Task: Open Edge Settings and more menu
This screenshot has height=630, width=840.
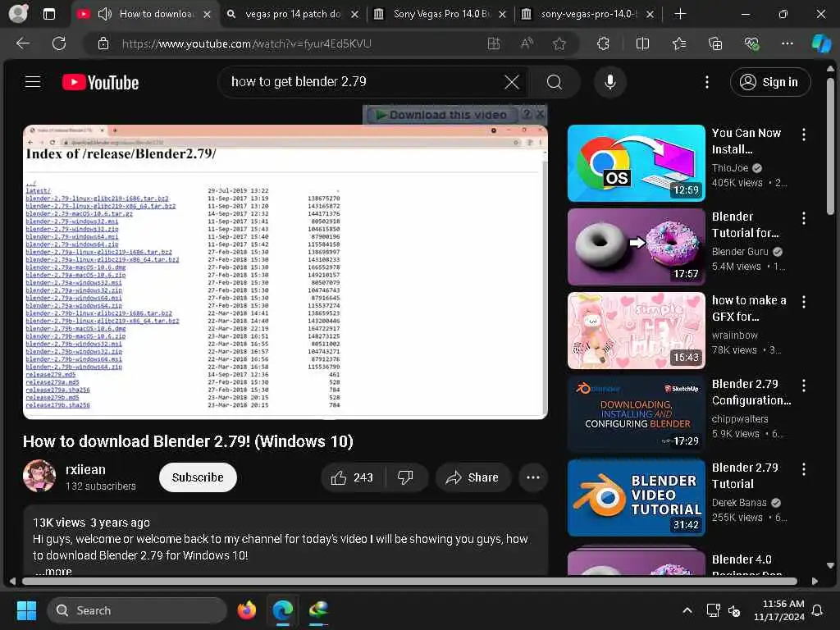Action: click(787, 43)
